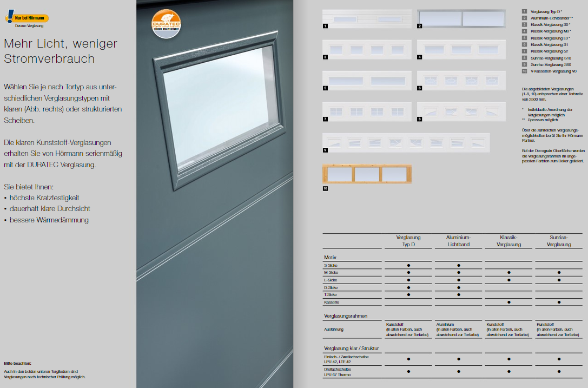Pick the Sunrise glazing thumbnail 8
The image size is (588, 388).
coord(461,111)
